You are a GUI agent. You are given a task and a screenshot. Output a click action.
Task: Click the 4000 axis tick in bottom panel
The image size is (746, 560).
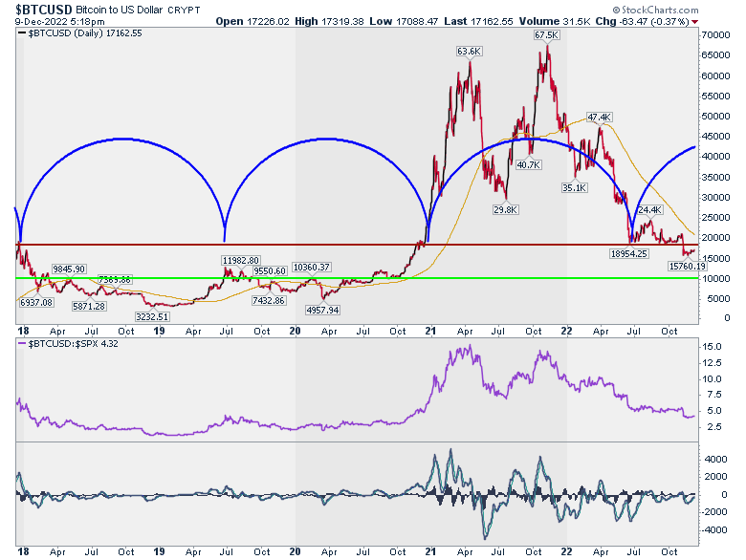pos(716,460)
